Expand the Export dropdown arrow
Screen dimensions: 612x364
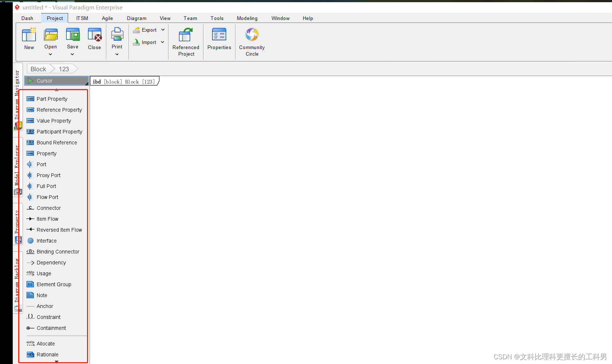163,30
